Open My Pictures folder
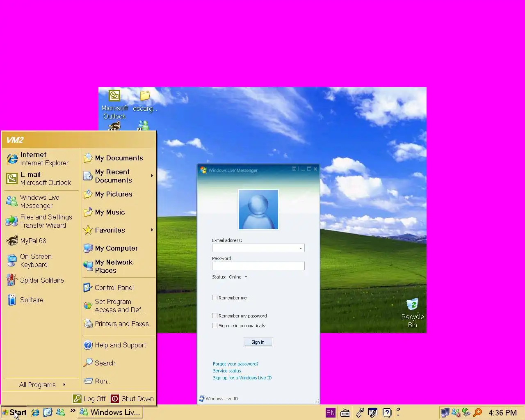 (x=119, y=194)
